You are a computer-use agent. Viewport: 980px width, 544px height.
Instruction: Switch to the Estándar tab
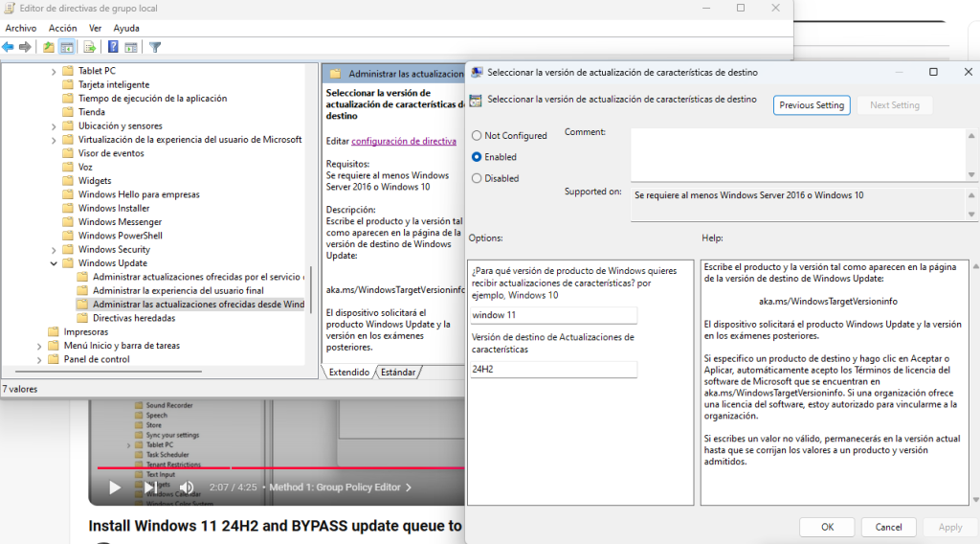[x=398, y=372]
